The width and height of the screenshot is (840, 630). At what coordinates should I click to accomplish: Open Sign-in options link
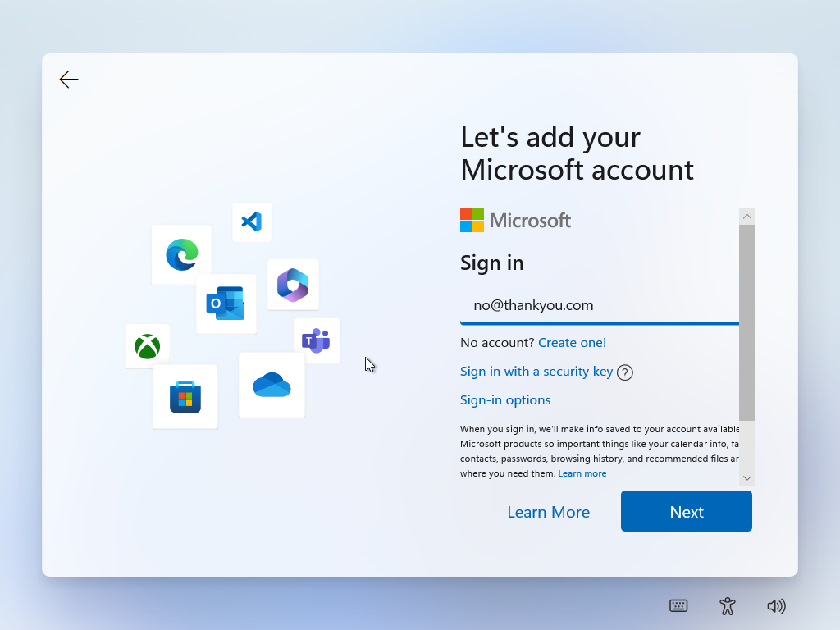click(505, 400)
